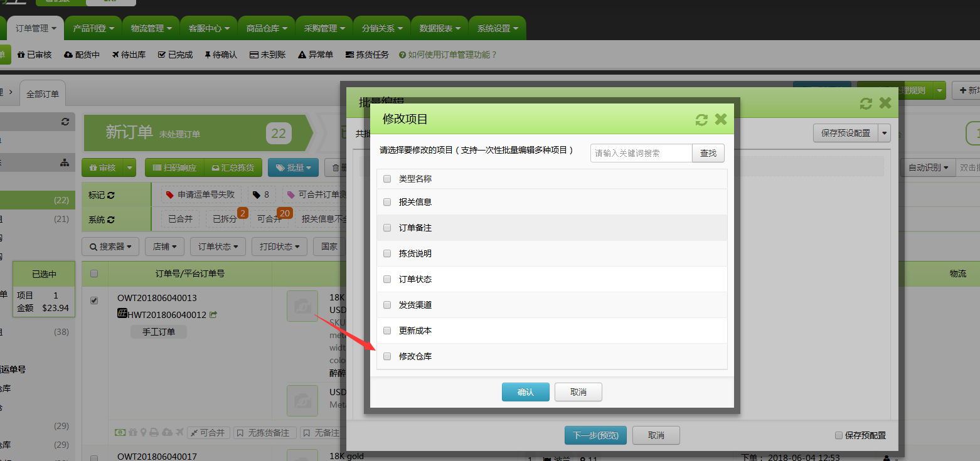Click 取消 in the 批量编辑 dialog footer

[656, 435]
